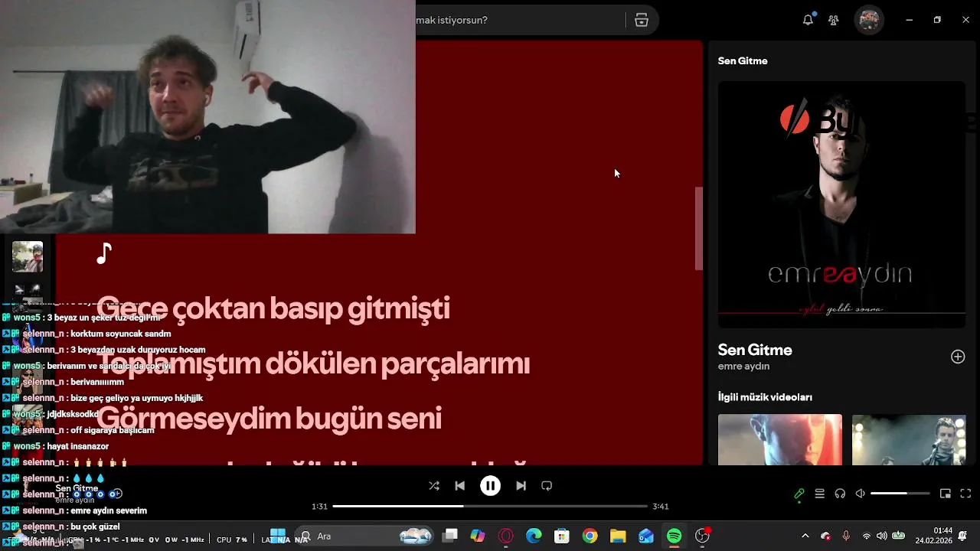This screenshot has width=980, height=551.
Task: Open Microsoft Edge from the taskbar
Action: (534, 536)
